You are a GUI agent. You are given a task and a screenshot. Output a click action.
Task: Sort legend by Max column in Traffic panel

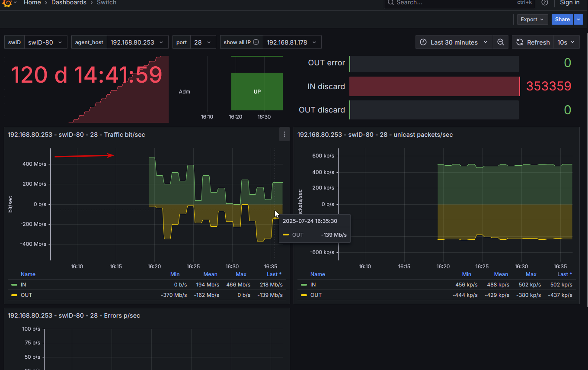coord(241,274)
